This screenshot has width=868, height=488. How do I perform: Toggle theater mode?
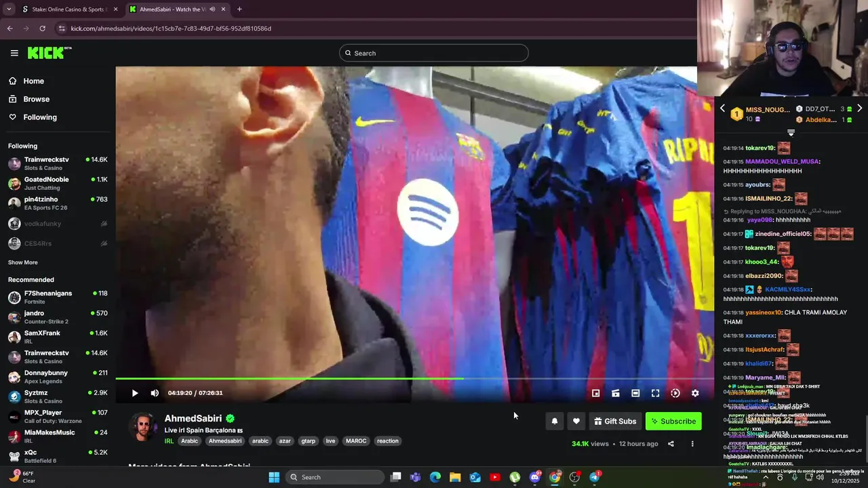click(x=635, y=393)
